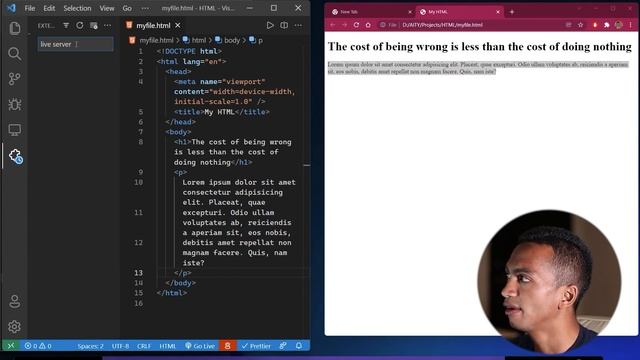This screenshot has width=640, height=360.
Task: Select the myfile.html editor tab
Action: 153,25
